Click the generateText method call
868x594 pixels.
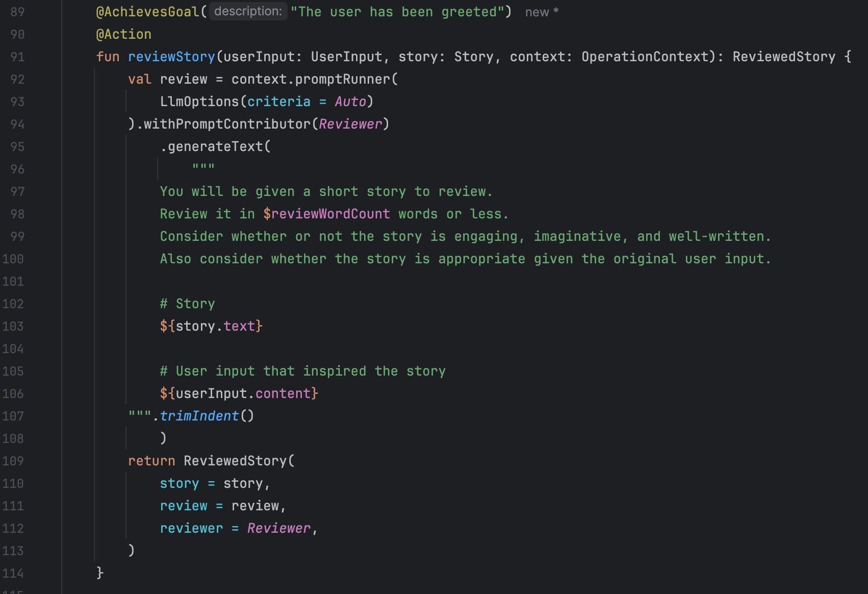(x=215, y=146)
